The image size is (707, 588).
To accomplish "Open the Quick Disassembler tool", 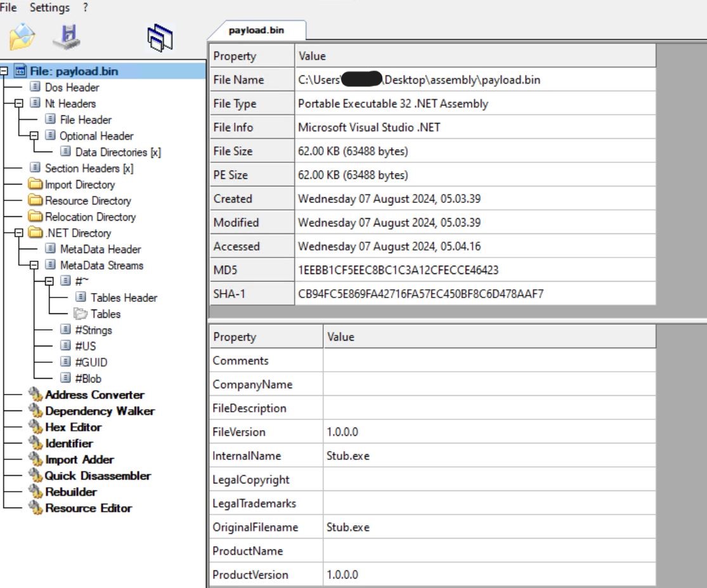I will pos(98,476).
